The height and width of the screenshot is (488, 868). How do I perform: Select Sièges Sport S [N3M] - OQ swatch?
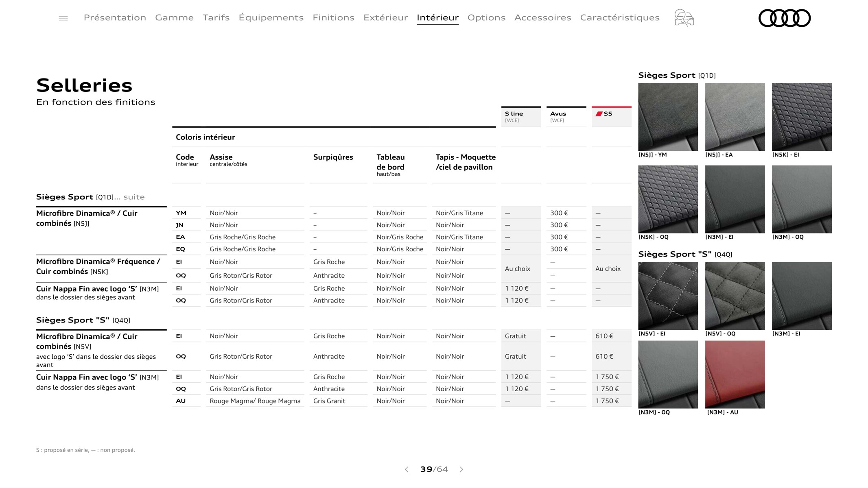(668, 374)
